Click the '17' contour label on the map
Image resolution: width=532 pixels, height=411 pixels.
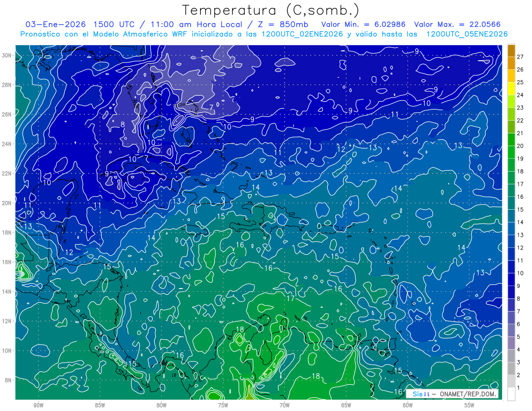[290, 298]
